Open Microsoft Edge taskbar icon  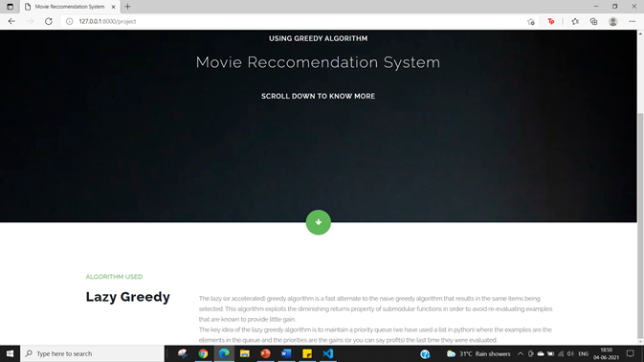coord(224,353)
